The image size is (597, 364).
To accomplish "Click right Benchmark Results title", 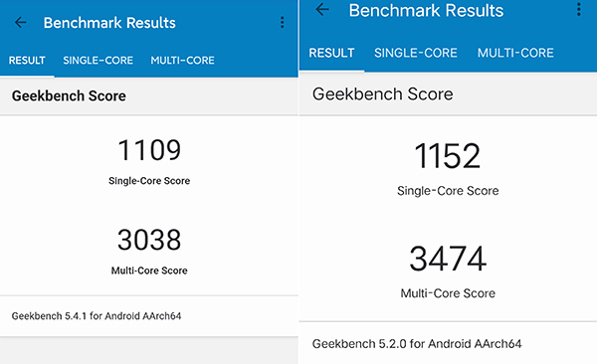I will (426, 10).
